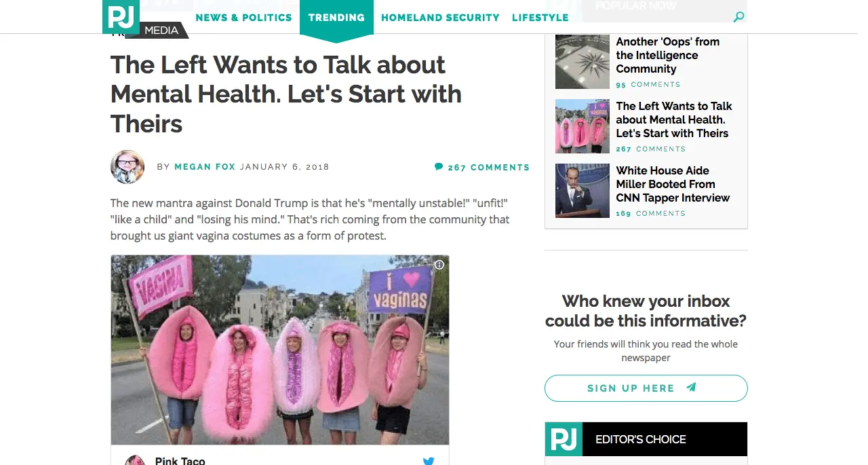Viewport: 868px width, 465px height.
Task: Click Megan Fox's author avatar
Action: (x=127, y=167)
